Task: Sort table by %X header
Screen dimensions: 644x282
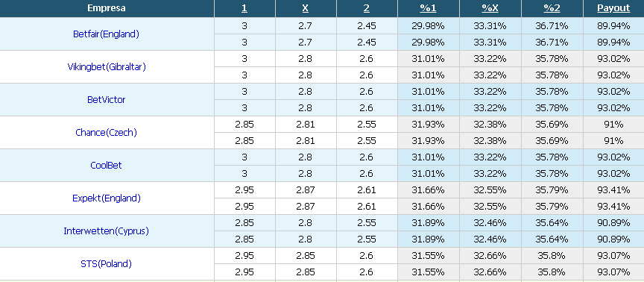Action: point(490,8)
